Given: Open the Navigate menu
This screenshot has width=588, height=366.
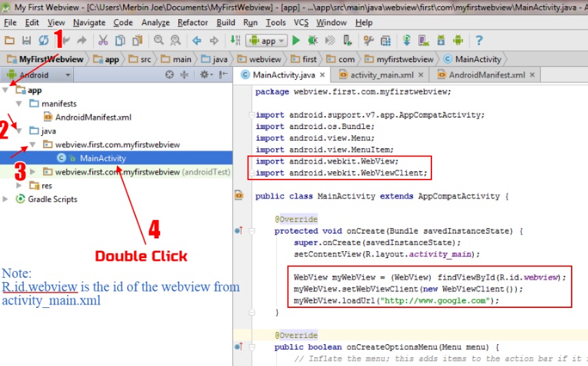Looking at the screenshot, I should pyautogui.click(x=89, y=23).
